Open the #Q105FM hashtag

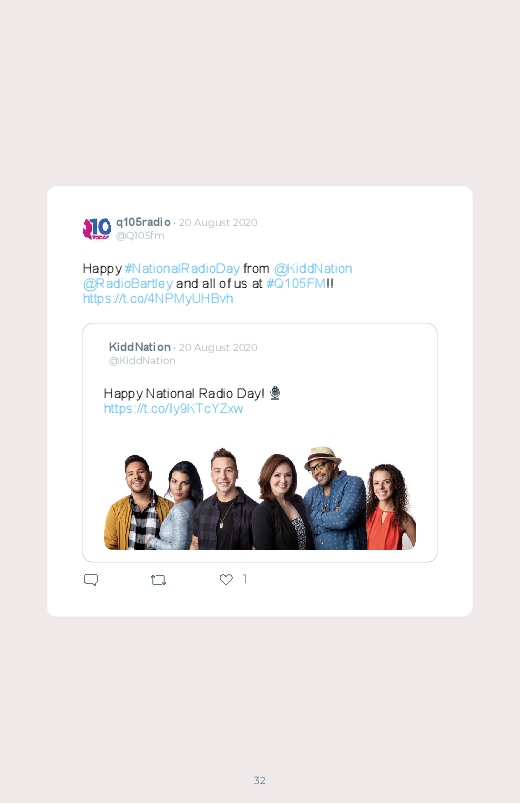pos(296,283)
